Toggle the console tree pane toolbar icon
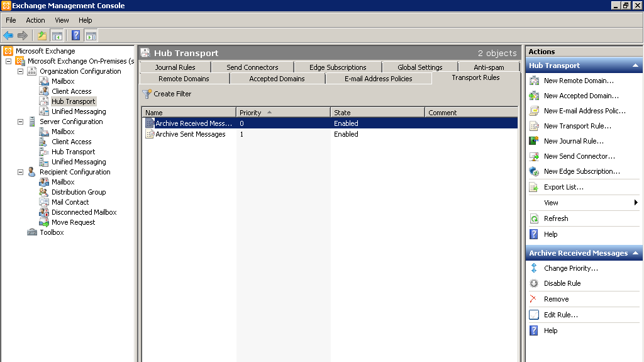This screenshot has width=644, height=362. [x=57, y=36]
